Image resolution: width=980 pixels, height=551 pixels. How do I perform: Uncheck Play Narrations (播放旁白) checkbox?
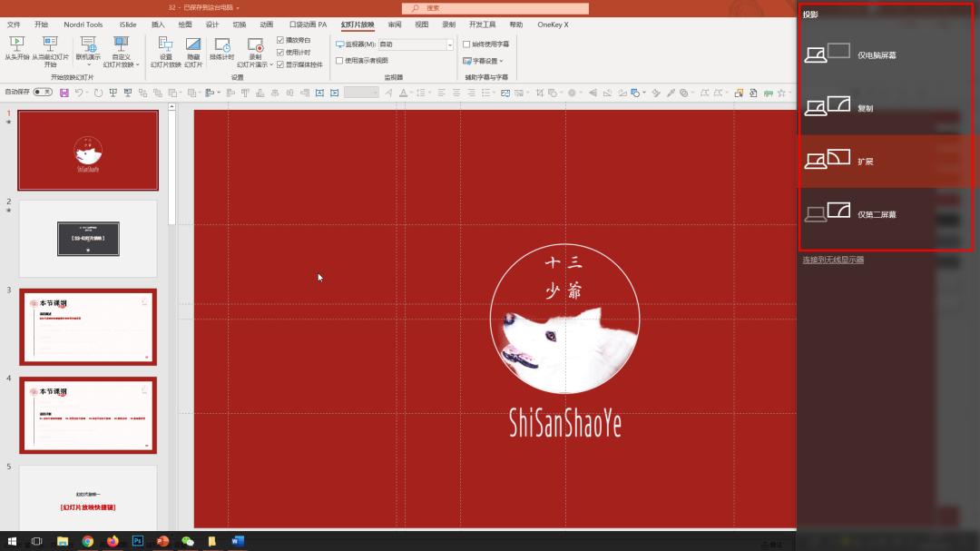click(280, 40)
